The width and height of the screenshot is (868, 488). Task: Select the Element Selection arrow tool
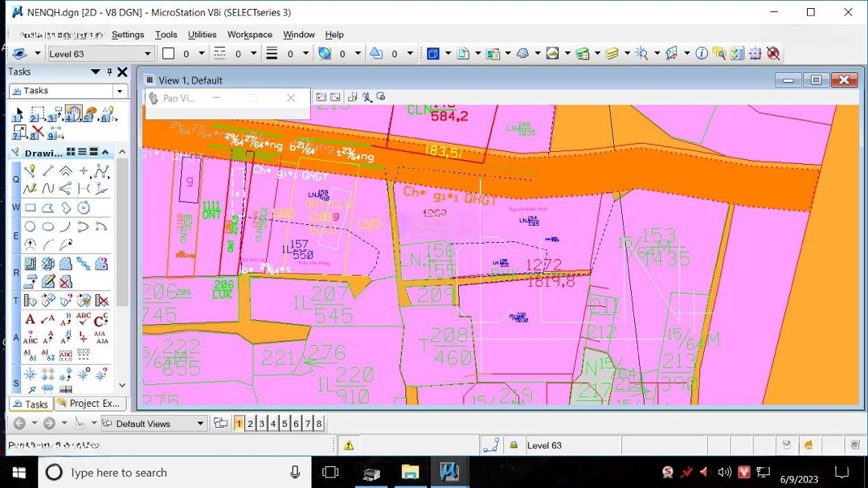click(x=19, y=113)
